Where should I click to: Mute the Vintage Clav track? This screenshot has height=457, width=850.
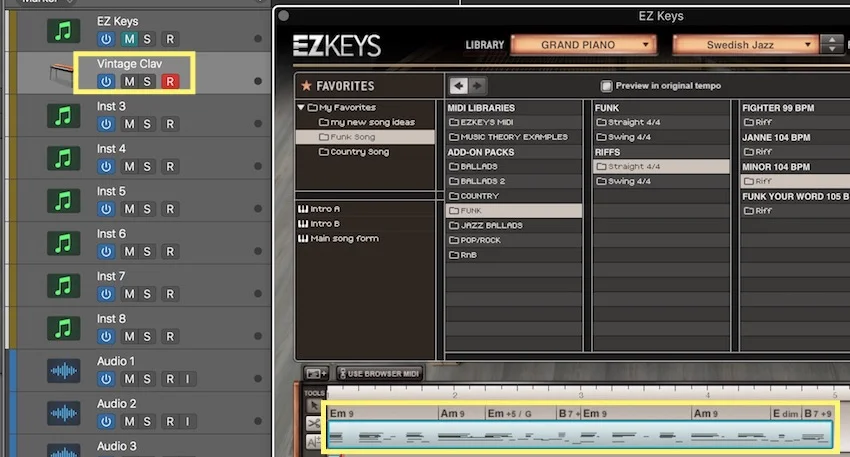pyautogui.click(x=129, y=81)
